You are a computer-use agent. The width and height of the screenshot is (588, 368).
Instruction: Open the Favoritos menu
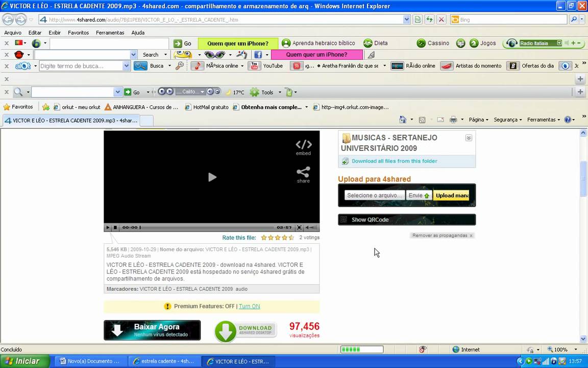[79, 33]
